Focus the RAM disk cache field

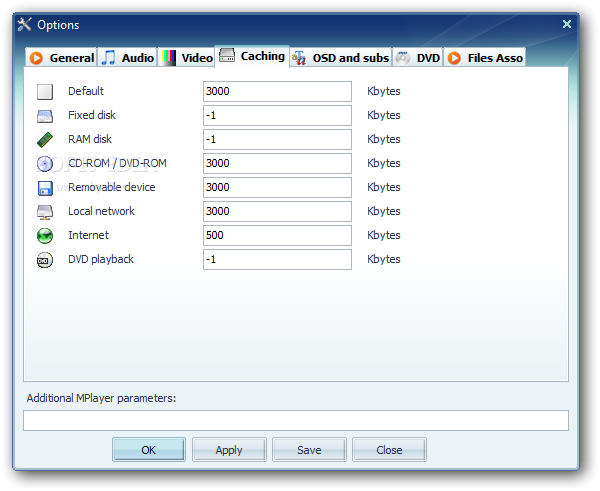tap(277, 140)
